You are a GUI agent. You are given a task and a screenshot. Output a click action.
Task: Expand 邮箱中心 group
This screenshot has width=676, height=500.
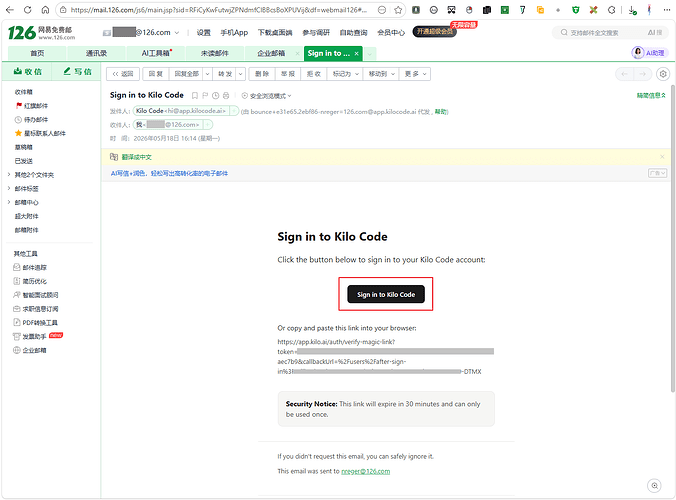9,202
